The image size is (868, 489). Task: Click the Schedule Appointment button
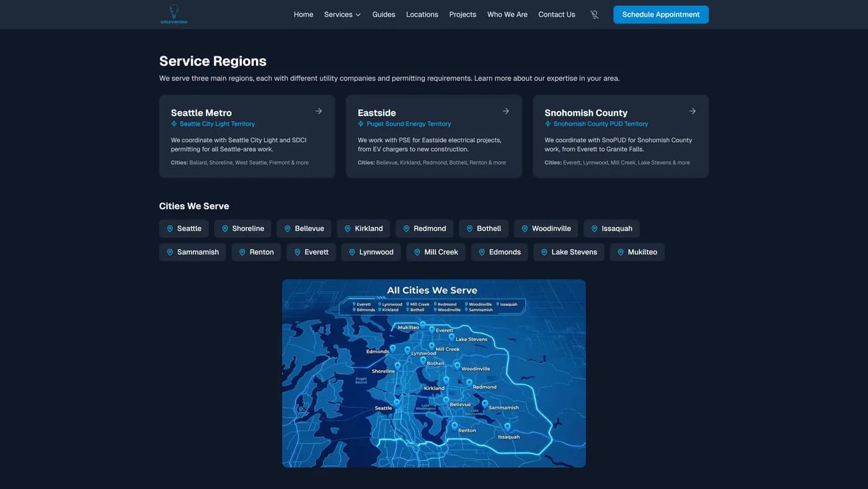(x=660, y=14)
